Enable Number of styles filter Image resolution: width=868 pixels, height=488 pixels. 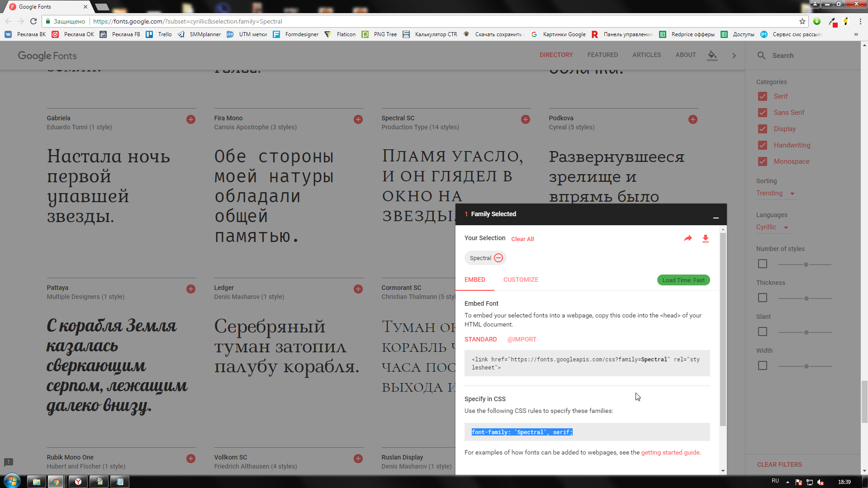coord(763,264)
